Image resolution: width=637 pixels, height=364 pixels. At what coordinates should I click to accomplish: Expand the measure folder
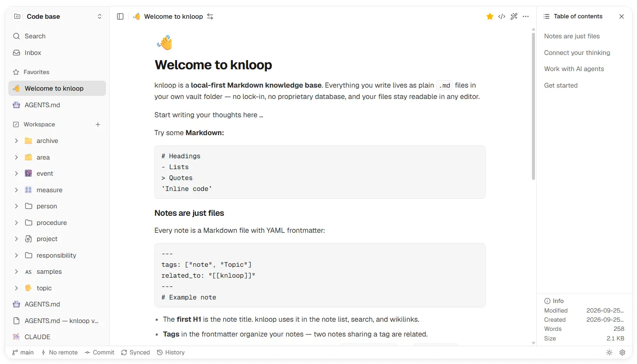point(17,190)
